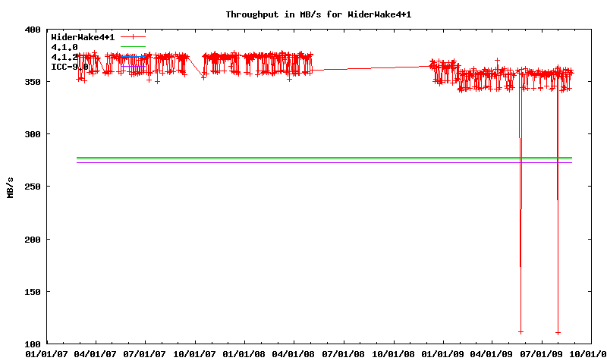Select the 250 value on Y axis
The image size is (607, 364).
(32, 187)
